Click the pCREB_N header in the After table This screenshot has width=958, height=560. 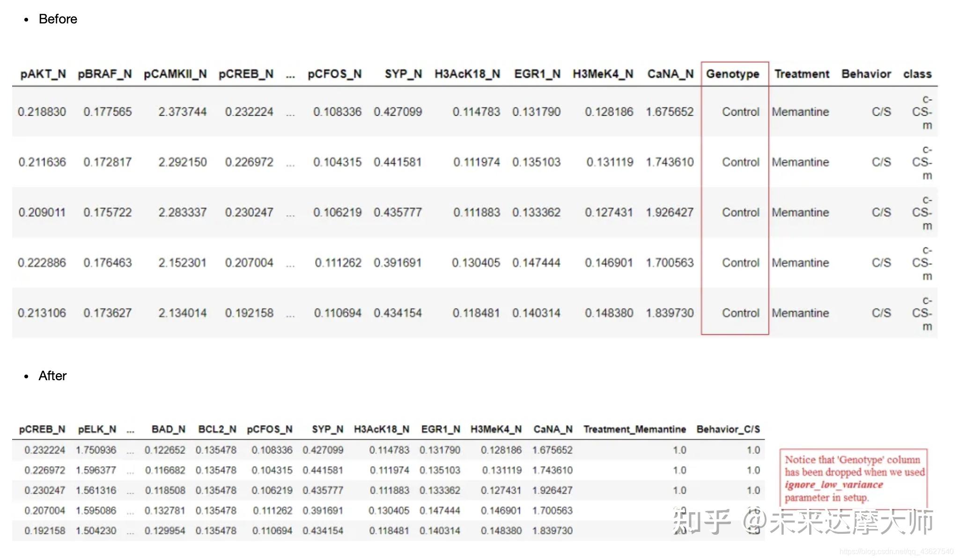point(41,429)
